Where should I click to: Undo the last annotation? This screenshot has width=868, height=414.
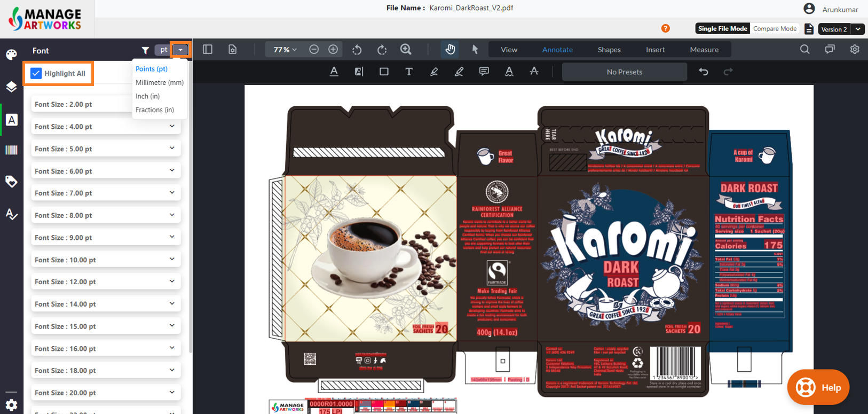[x=704, y=72]
